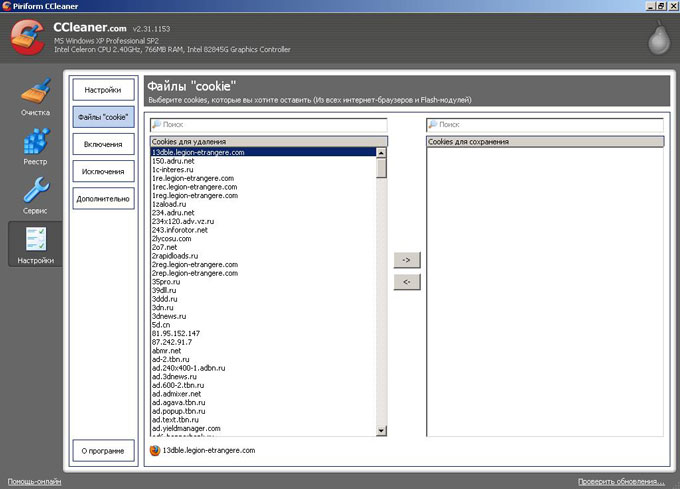Click the left cookie search field
Image resolution: width=680 pixels, height=489 pixels.
(x=268, y=124)
